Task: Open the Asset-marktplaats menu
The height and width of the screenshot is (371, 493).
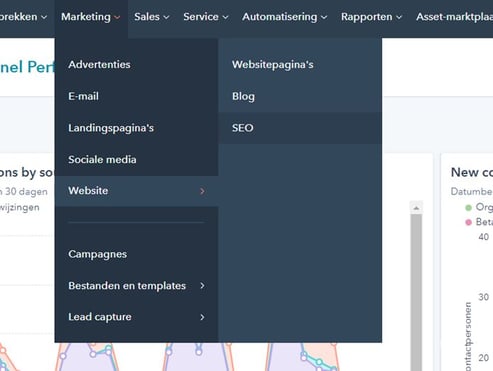Action: (x=454, y=17)
